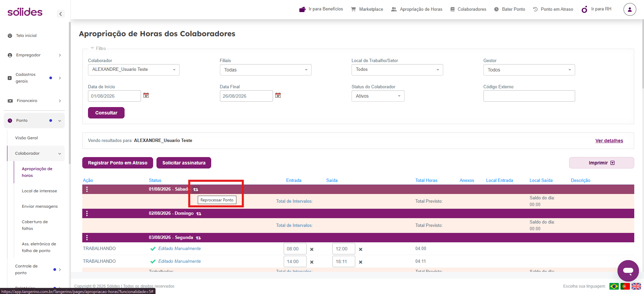This screenshot has width=644, height=294.
Task: Open action menu for 02/08/2026 Domingo row
Action: 87,213
